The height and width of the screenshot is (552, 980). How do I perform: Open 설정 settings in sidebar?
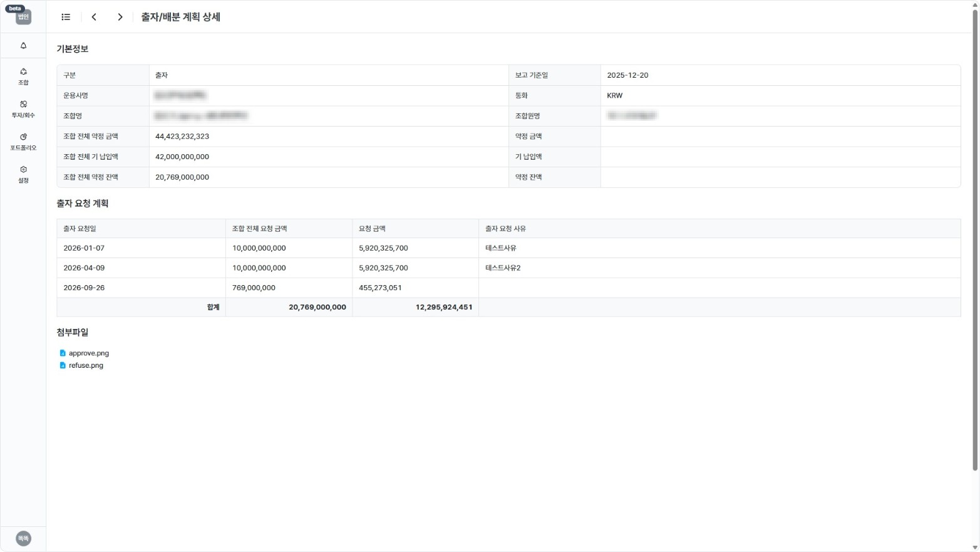(x=23, y=174)
